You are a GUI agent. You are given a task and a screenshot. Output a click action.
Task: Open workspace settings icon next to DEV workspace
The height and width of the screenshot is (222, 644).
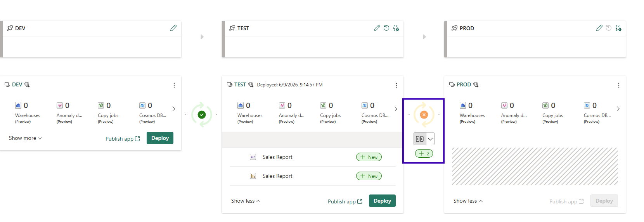pos(27,84)
